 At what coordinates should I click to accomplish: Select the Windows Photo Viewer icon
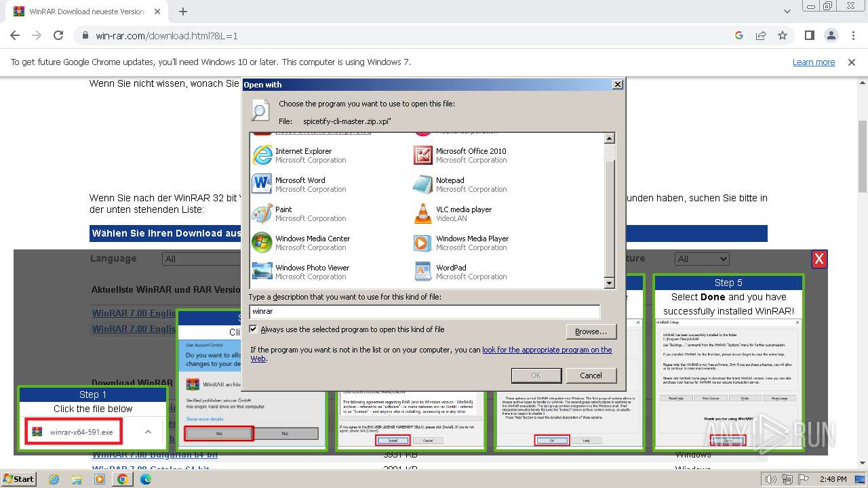click(x=262, y=272)
